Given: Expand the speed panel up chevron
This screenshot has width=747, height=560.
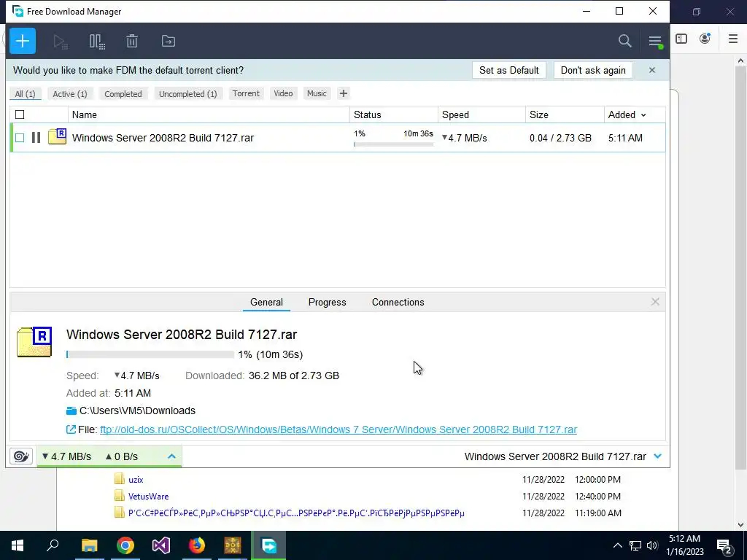Looking at the screenshot, I should coord(172,456).
